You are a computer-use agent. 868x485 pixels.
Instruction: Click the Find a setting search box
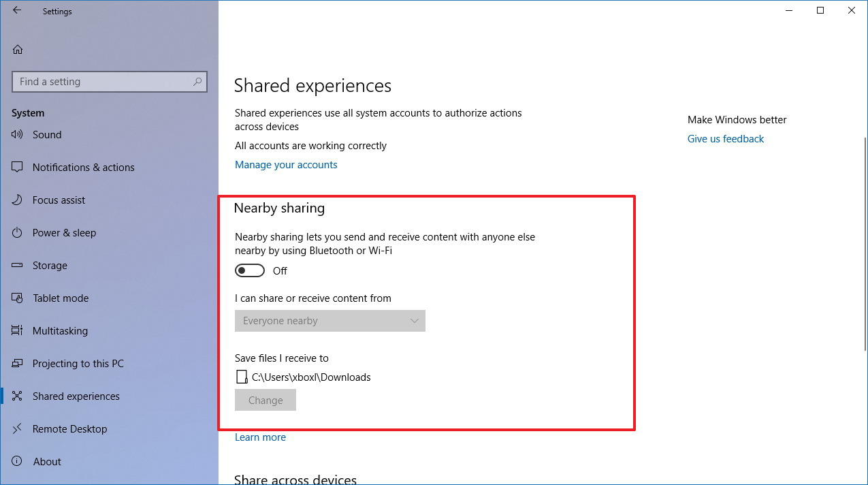(x=110, y=82)
